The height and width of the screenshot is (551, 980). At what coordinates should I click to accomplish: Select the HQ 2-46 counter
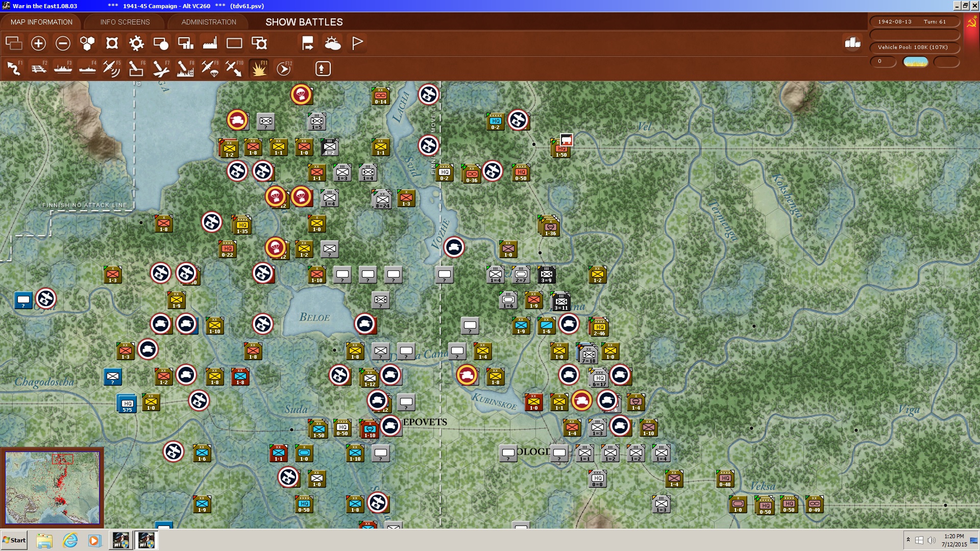click(x=599, y=327)
